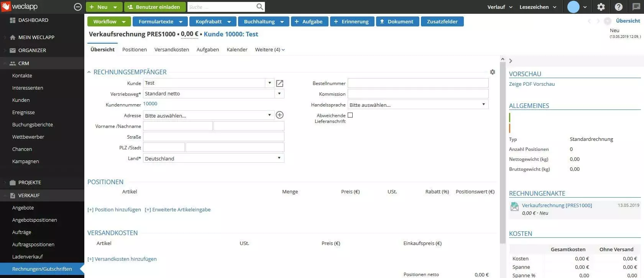The width and height of the screenshot is (644, 278).
Task: Click the user avatar circle
Action: pyautogui.click(x=573, y=7)
